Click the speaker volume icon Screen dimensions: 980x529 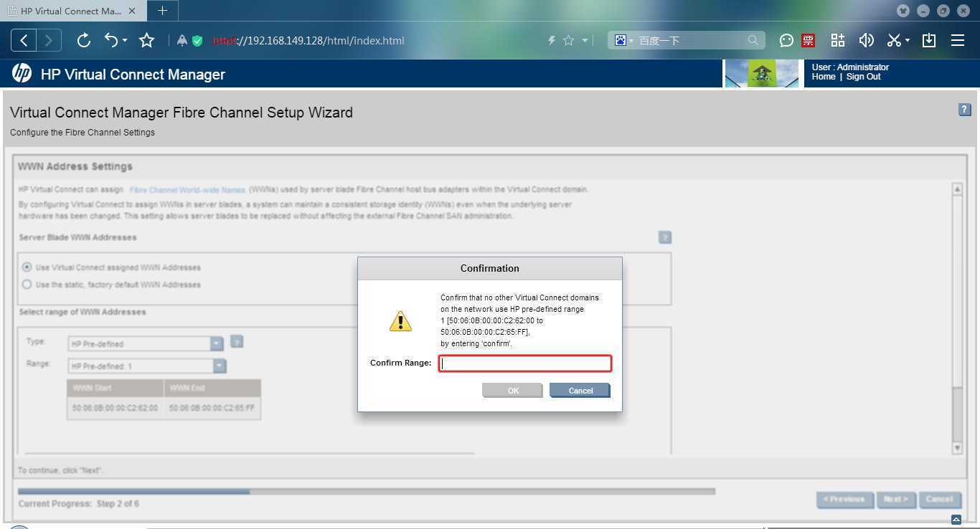click(x=866, y=40)
